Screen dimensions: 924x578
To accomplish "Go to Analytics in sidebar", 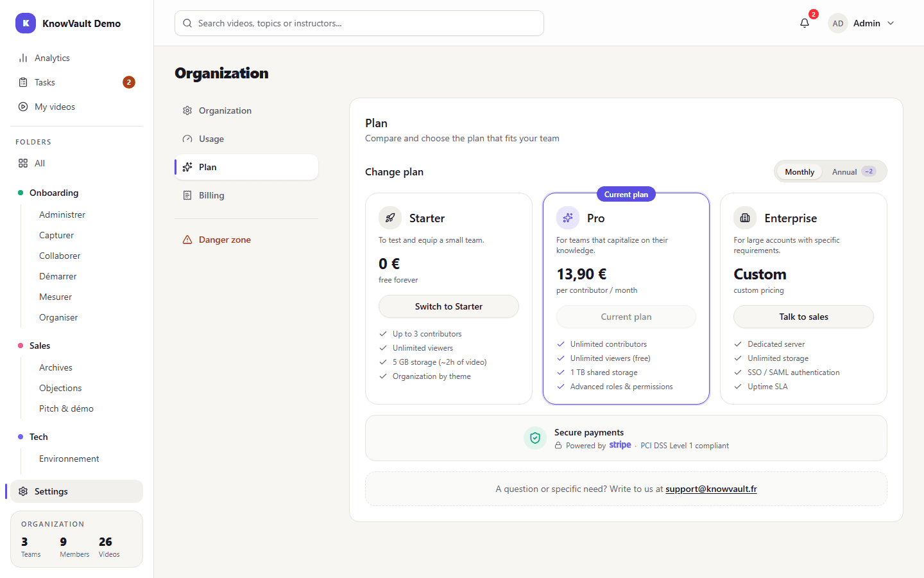I will pos(77,58).
